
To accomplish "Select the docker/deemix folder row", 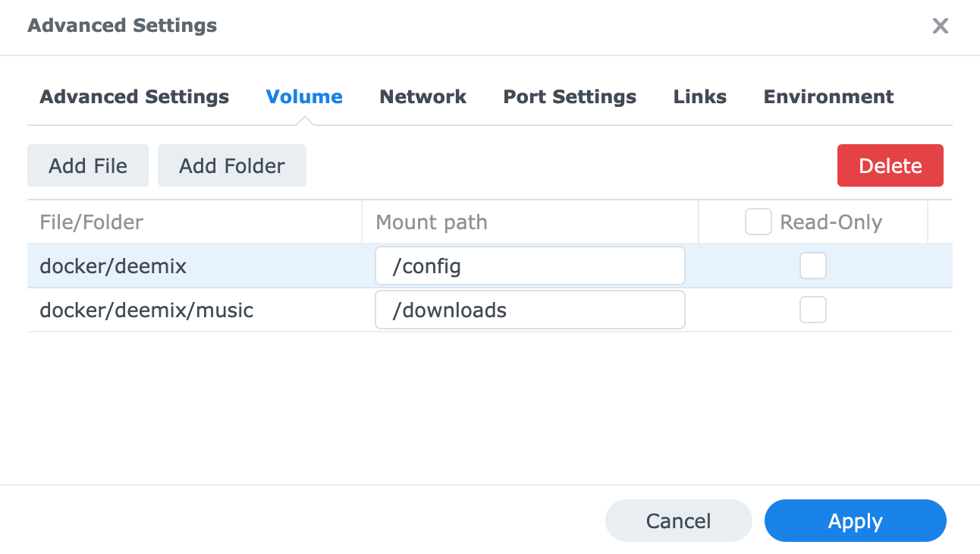I will 114,266.
